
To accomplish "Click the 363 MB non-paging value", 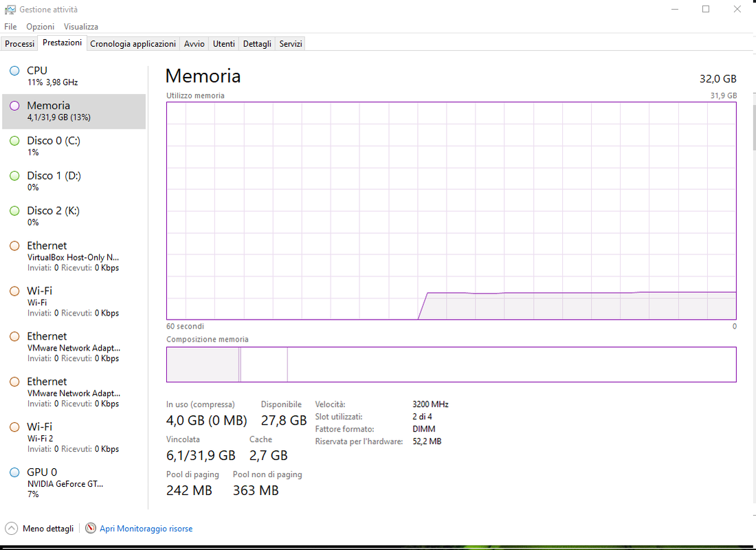I will (256, 491).
